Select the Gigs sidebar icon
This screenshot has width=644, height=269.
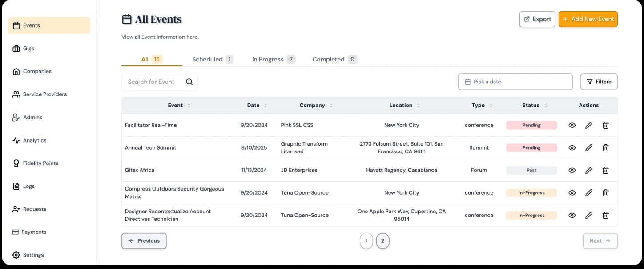[16, 48]
